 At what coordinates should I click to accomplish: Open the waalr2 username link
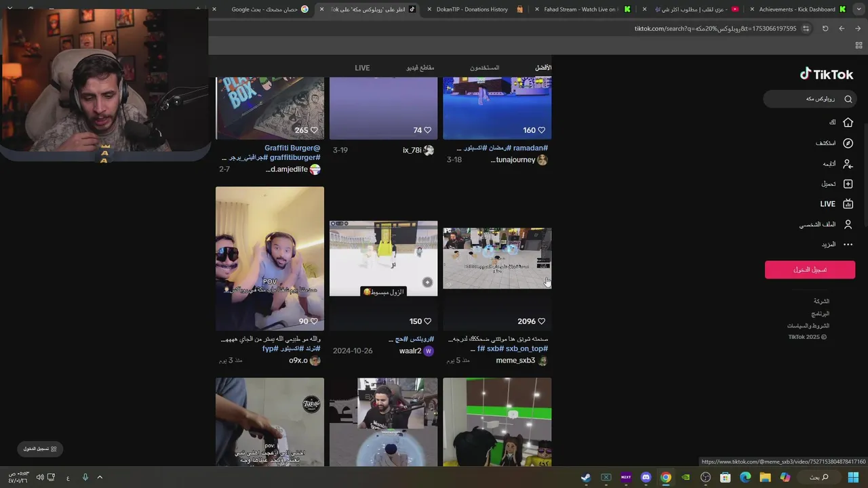point(410,351)
